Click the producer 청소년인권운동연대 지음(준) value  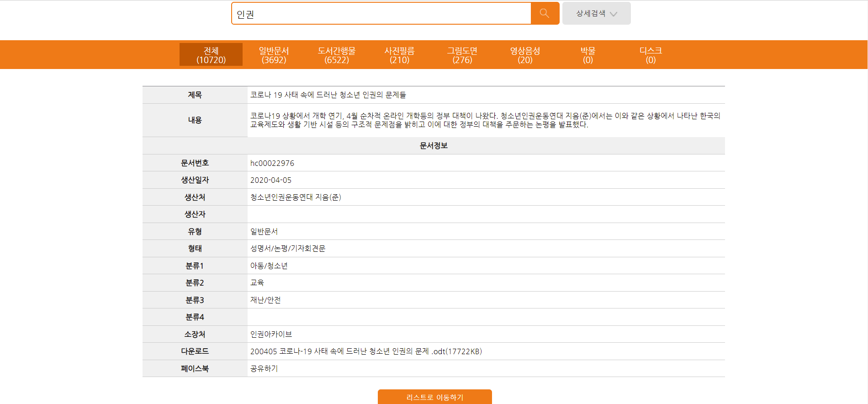(x=296, y=197)
